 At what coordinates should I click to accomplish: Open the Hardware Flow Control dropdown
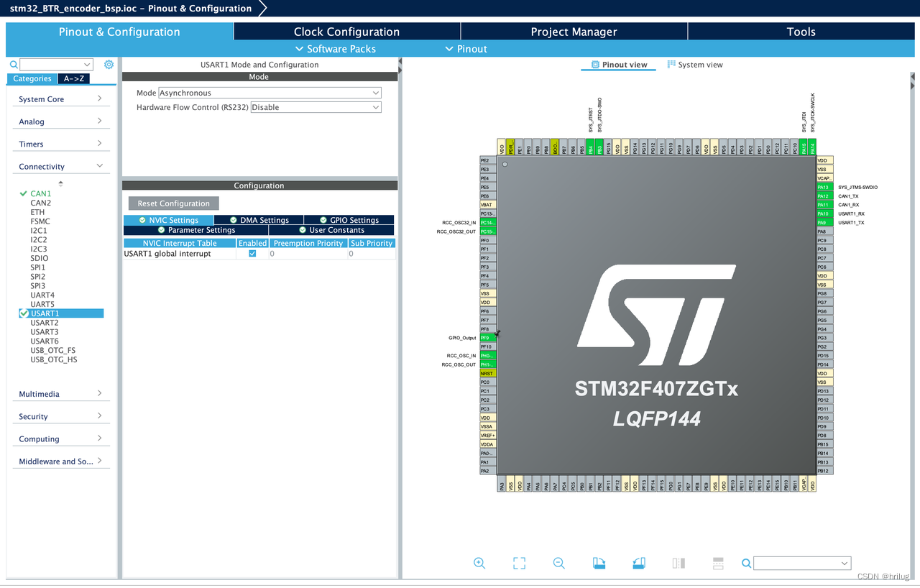[314, 106]
